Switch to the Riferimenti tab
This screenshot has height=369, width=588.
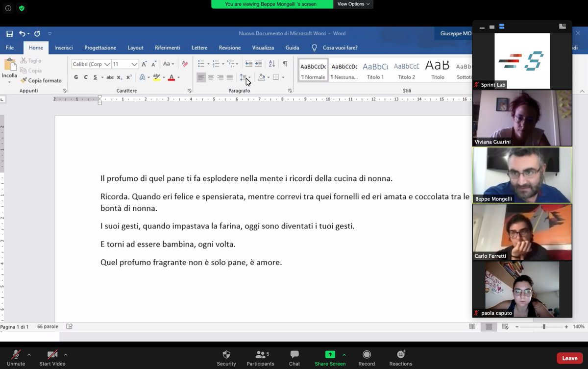pos(168,48)
